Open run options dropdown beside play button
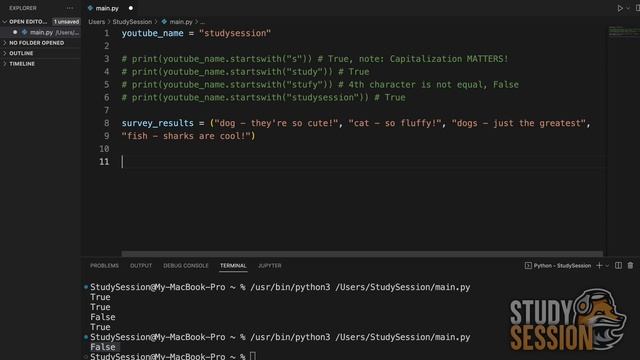This screenshot has width=640, height=360. [628, 8]
